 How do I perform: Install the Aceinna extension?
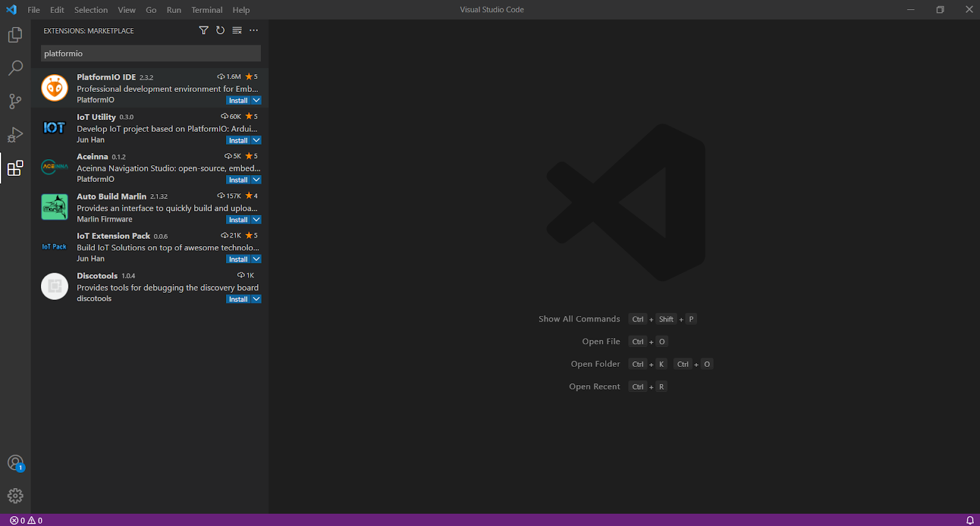coord(238,180)
